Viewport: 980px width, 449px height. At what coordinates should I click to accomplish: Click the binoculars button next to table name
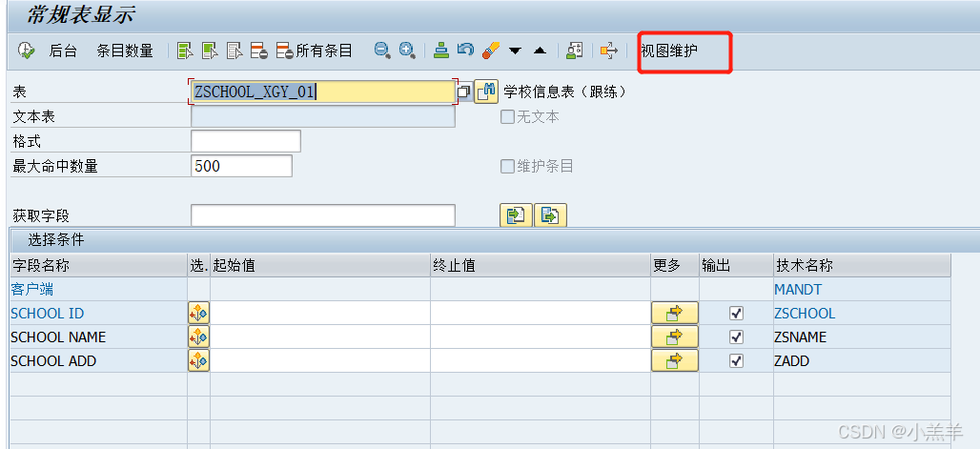coord(486,92)
